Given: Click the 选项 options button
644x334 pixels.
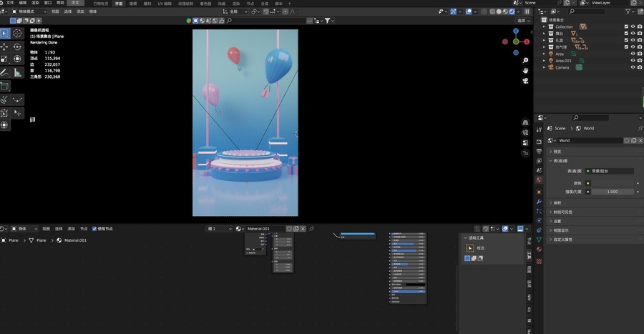Looking at the screenshot, I should [x=523, y=21].
